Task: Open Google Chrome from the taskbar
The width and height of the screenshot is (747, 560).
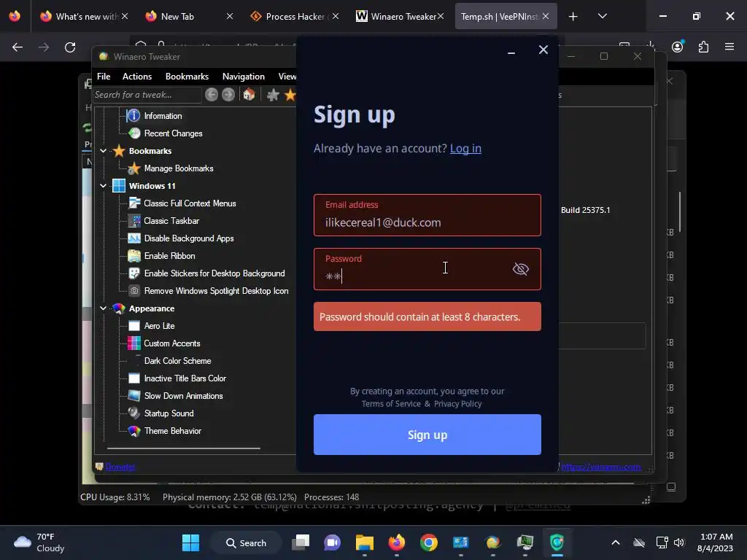Action: [x=429, y=542]
